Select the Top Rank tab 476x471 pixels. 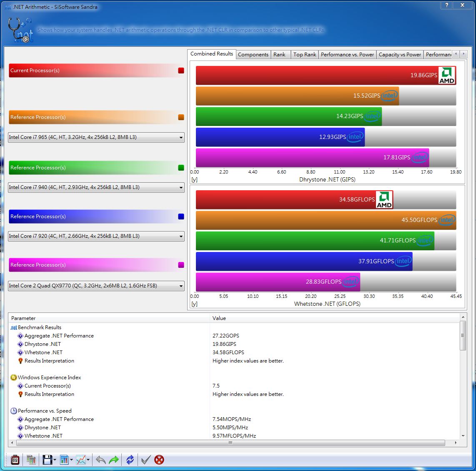pyautogui.click(x=305, y=55)
